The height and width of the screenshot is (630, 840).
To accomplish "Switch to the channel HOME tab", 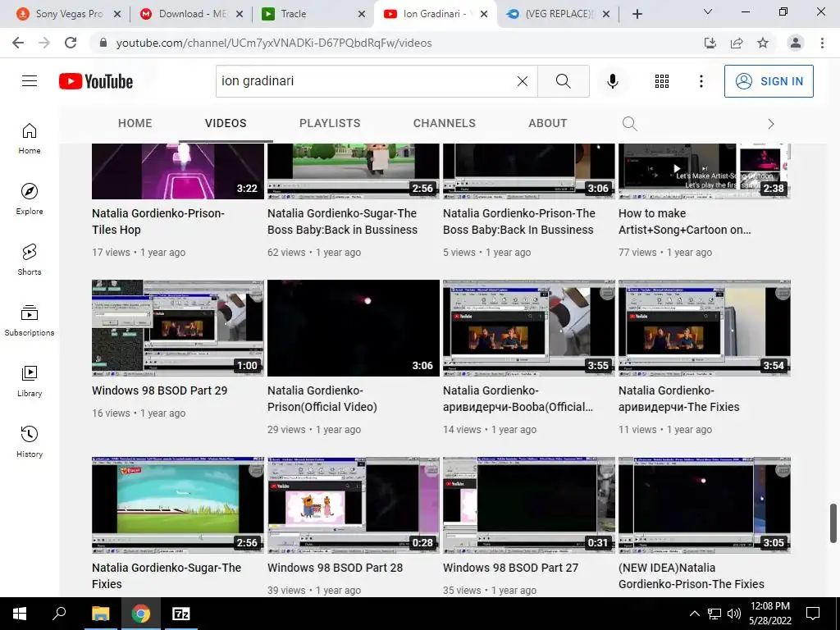I will pyautogui.click(x=135, y=123).
